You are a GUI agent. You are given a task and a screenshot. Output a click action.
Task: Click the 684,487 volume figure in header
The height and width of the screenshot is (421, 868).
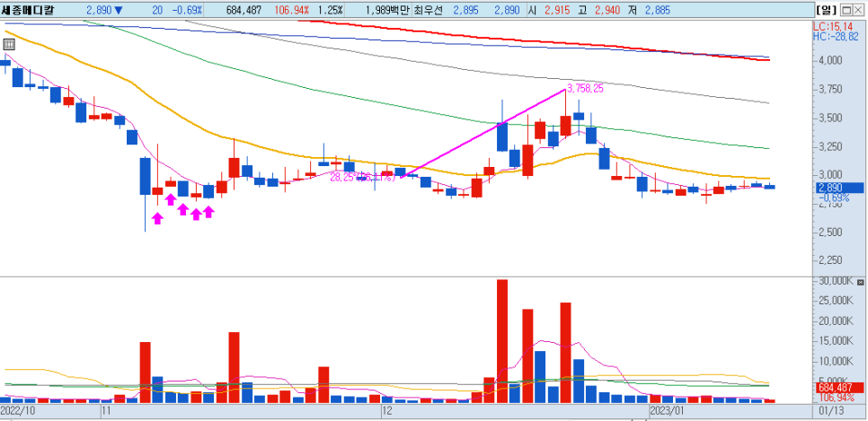pyautogui.click(x=244, y=10)
